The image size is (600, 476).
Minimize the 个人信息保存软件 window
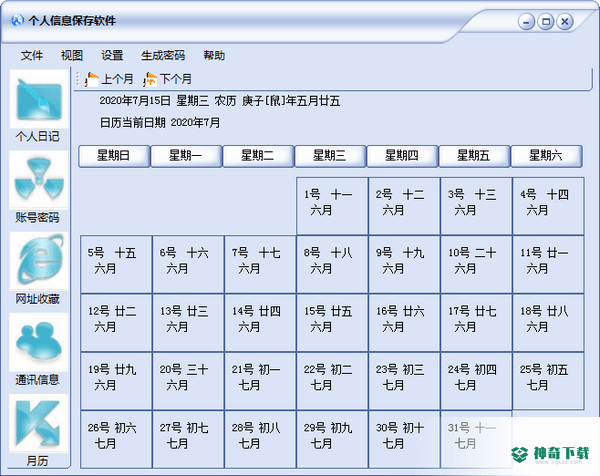click(526, 22)
